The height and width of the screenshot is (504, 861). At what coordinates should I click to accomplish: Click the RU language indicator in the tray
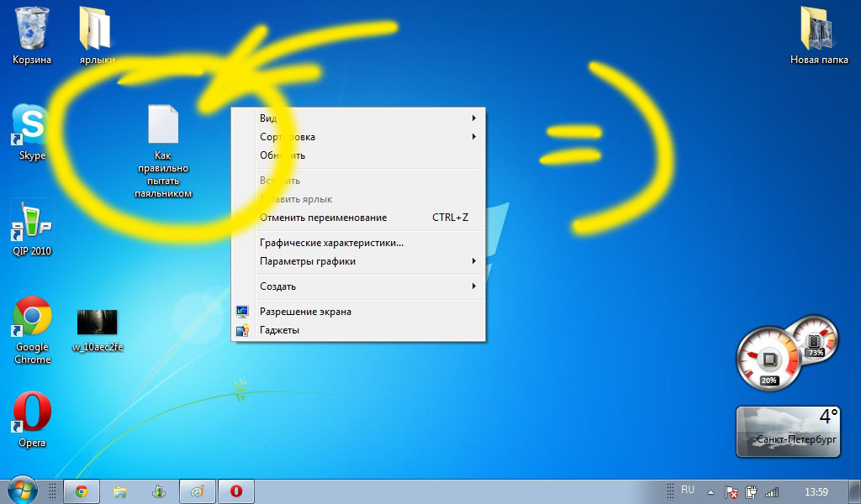[688, 490]
